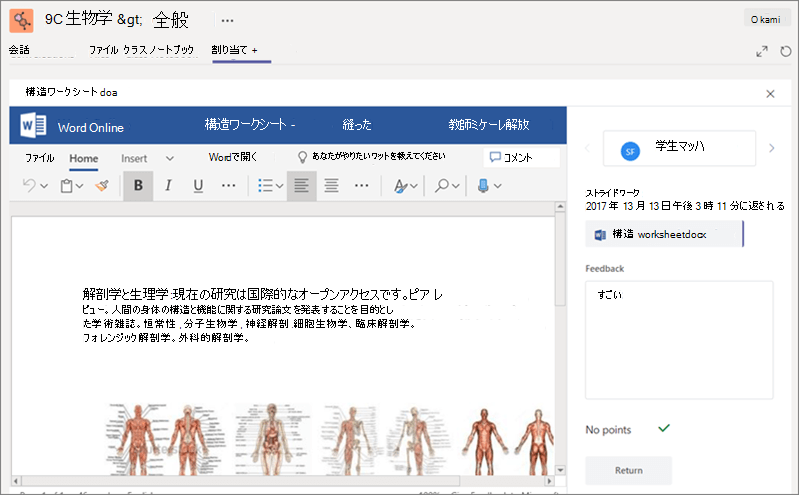Toggle Bold formatting

coord(138,186)
